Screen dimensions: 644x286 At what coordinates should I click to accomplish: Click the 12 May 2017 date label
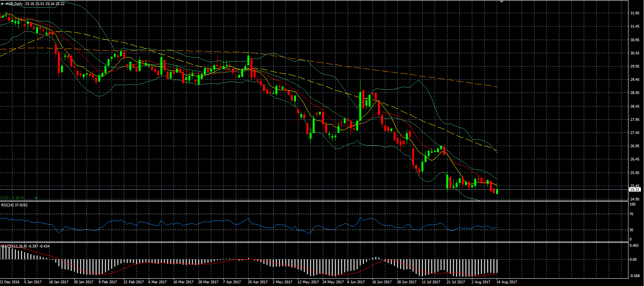tap(308, 282)
